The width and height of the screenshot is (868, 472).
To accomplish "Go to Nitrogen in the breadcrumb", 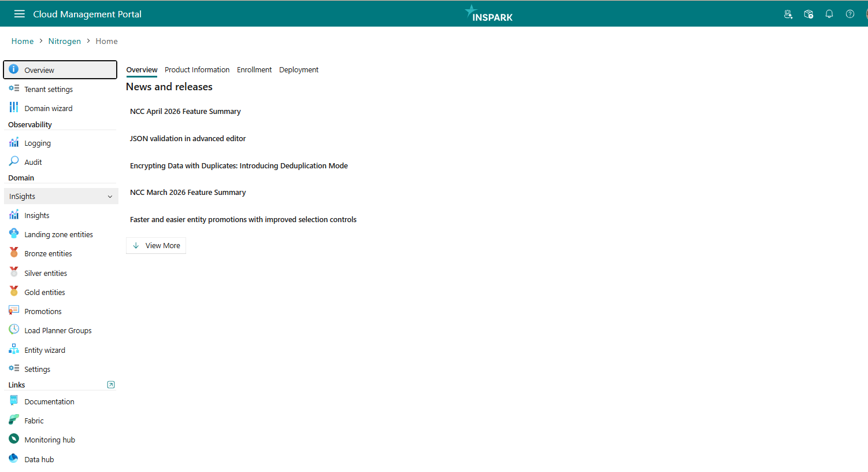I will [65, 41].
